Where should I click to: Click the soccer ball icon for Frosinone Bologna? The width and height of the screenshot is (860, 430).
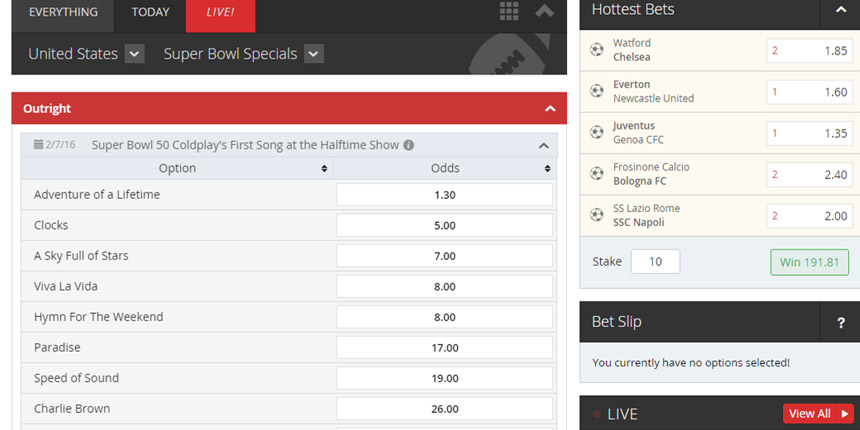click(597, 174)
